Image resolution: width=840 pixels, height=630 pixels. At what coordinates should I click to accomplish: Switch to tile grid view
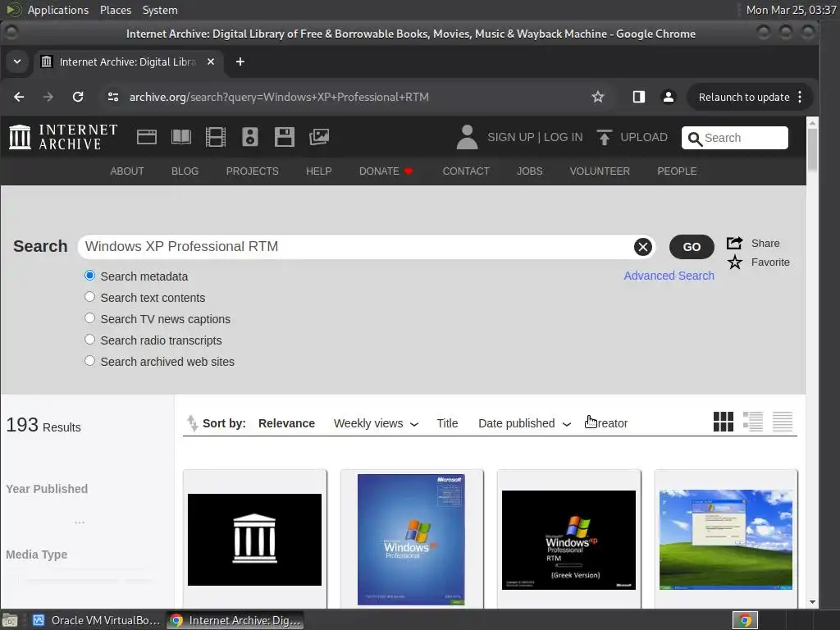[x=724, y=422]
